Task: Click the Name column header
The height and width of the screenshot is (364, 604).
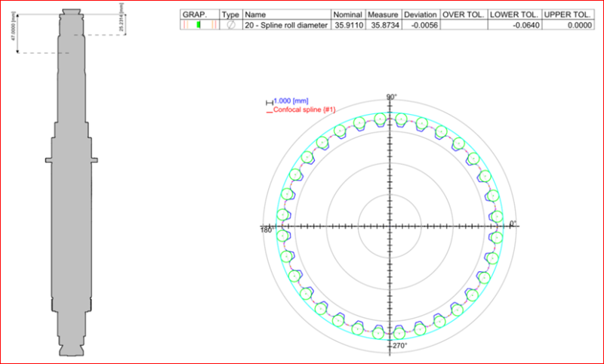Action: 287,14
